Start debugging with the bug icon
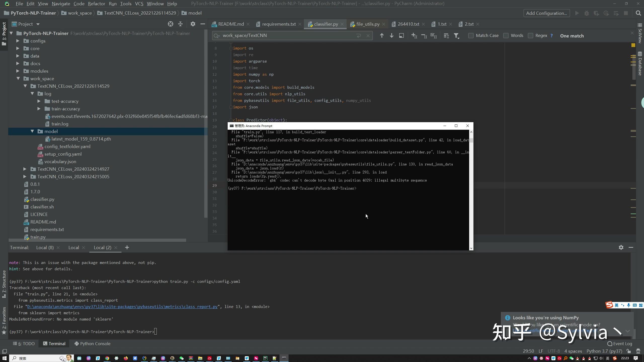The height and width of the screenshot is (362, 644). 587,13
